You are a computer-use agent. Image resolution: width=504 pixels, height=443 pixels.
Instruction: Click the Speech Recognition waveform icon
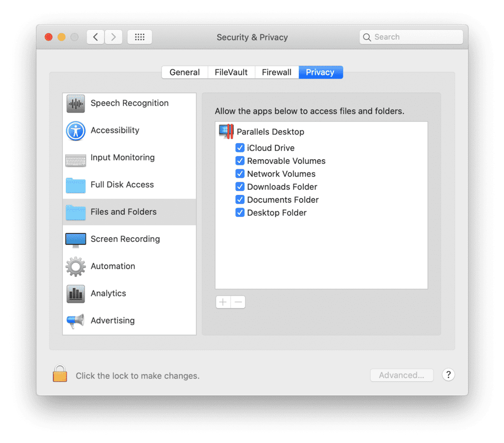click(x=76, y=104)
